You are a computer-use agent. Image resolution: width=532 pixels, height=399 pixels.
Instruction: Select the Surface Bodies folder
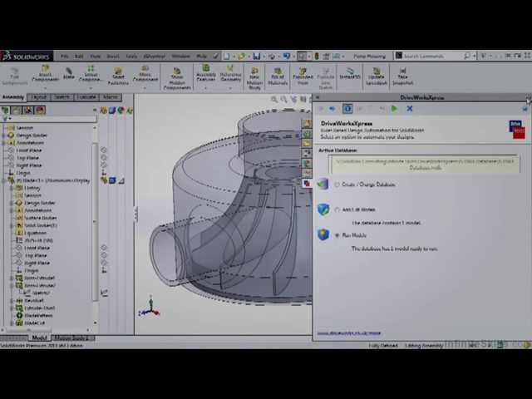(37, 218)
